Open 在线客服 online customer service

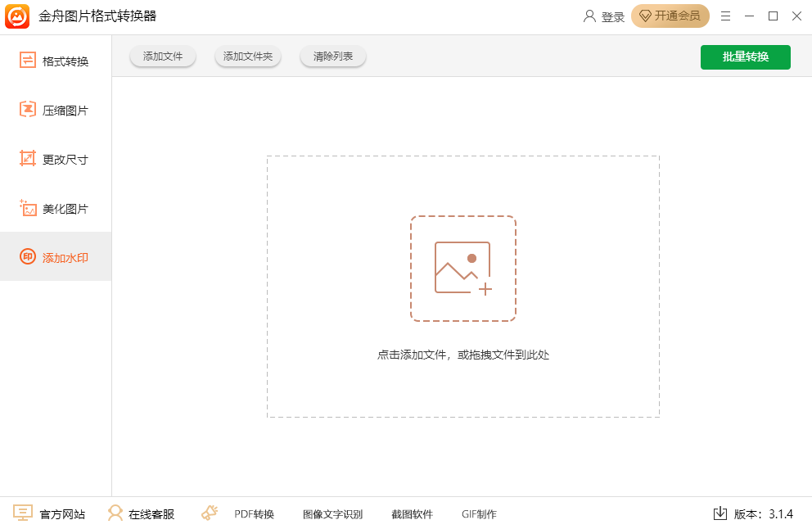tap(142, 513)
